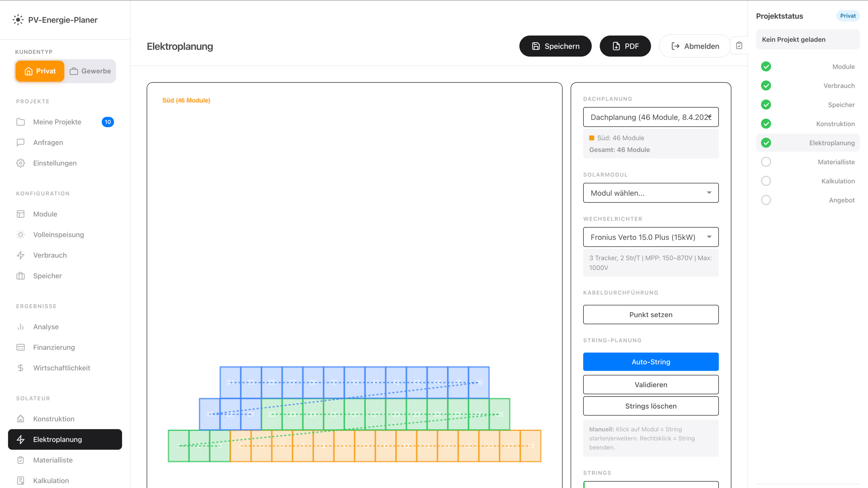
Task: Open the Dachplanung selection dropdown
Action: 651,117
